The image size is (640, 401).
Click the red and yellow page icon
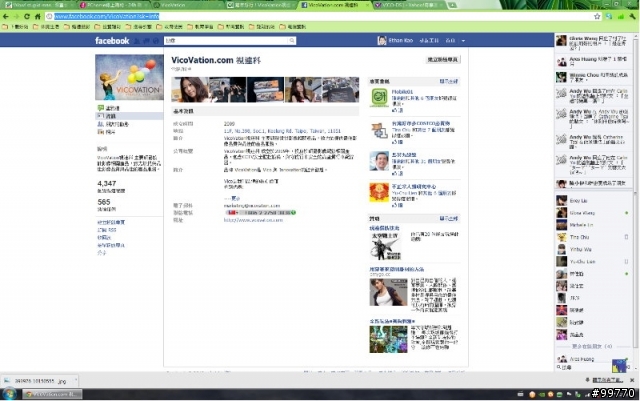pyautogui.click(x=379, y=192)
